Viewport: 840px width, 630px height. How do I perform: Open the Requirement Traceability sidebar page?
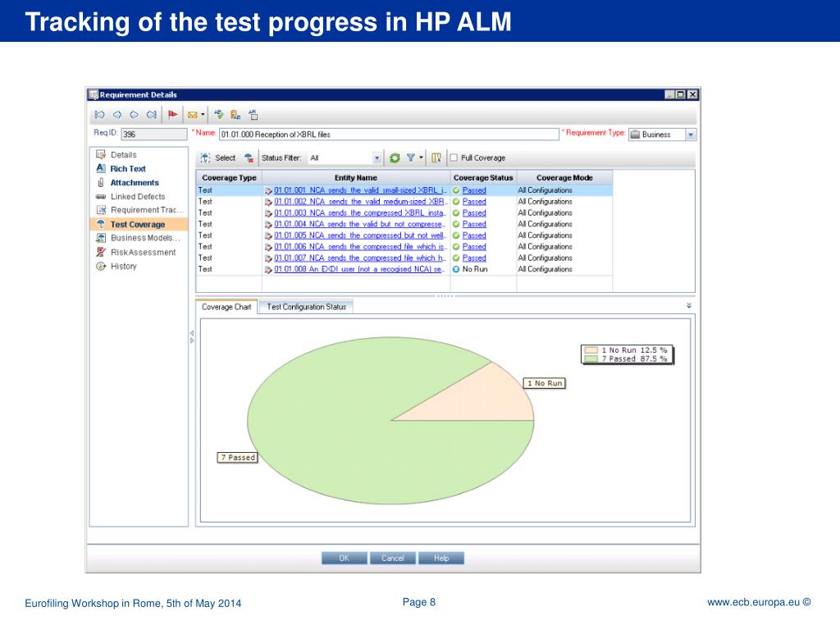click(147, 210)
